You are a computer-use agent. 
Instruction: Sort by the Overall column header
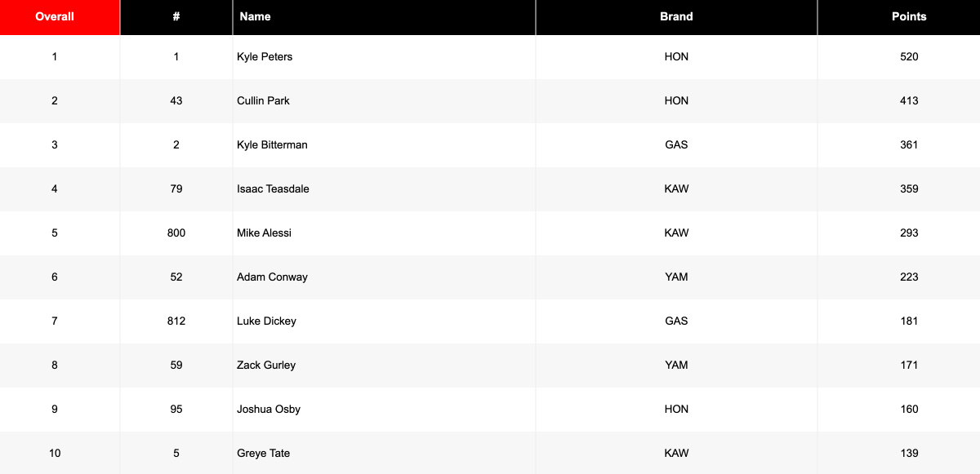[x=55, y=17]
